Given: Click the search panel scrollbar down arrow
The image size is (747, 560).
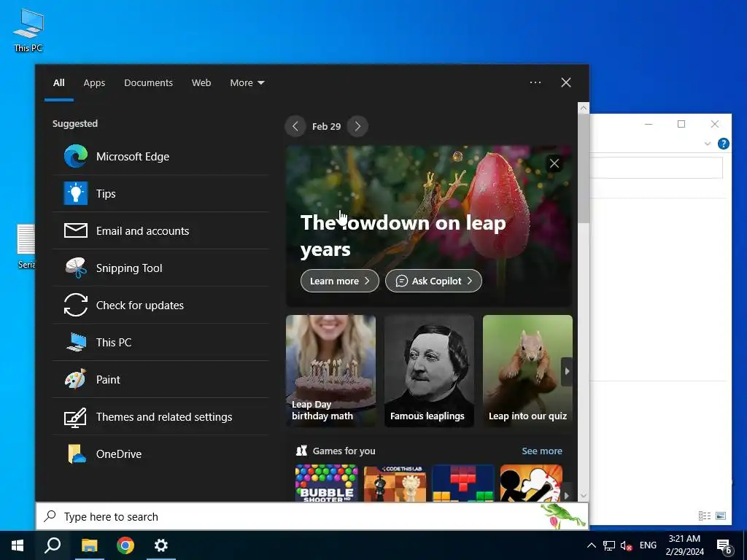Looking at the screenshot, I should [x=584, y=496].
